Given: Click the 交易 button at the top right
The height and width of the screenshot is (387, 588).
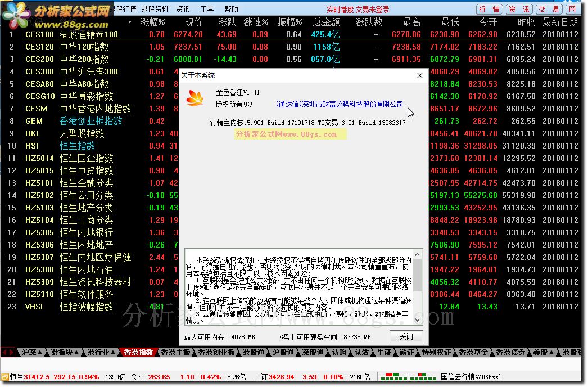Looking at the screenshot, I should pyautogui.click(x=549, y=10).
